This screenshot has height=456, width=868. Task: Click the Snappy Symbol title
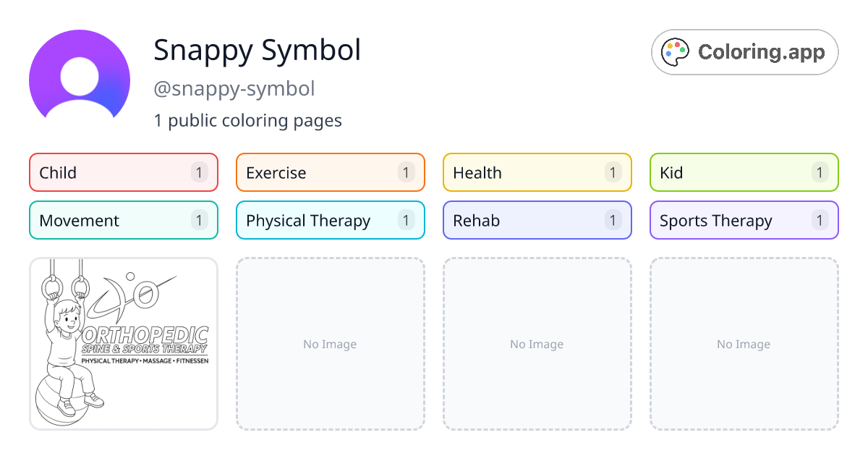click(x=258, y=51)
